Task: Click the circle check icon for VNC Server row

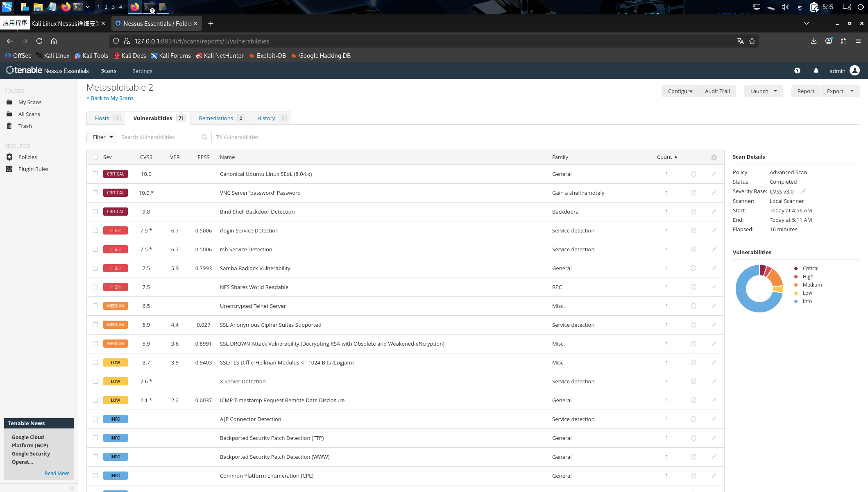Action: tap(693, 193)
